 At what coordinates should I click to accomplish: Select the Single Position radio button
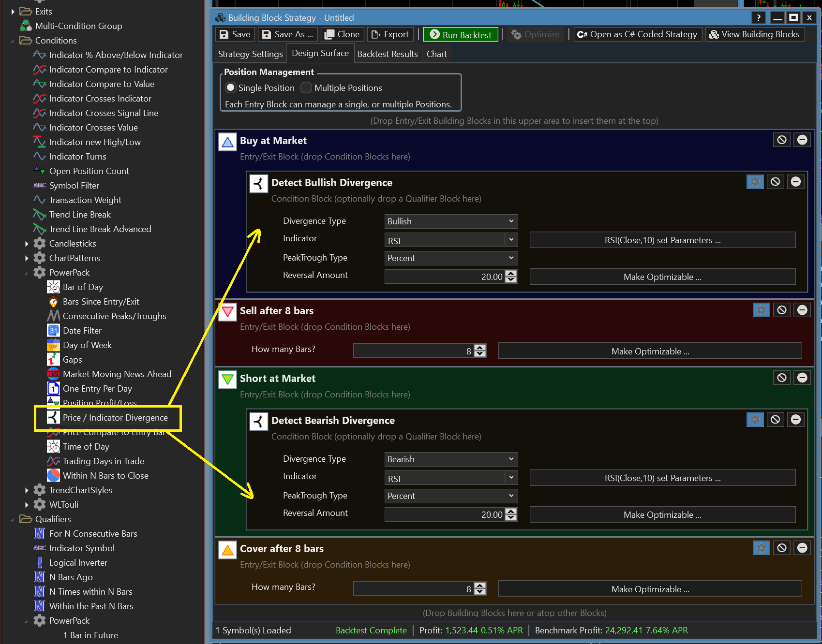231,88
